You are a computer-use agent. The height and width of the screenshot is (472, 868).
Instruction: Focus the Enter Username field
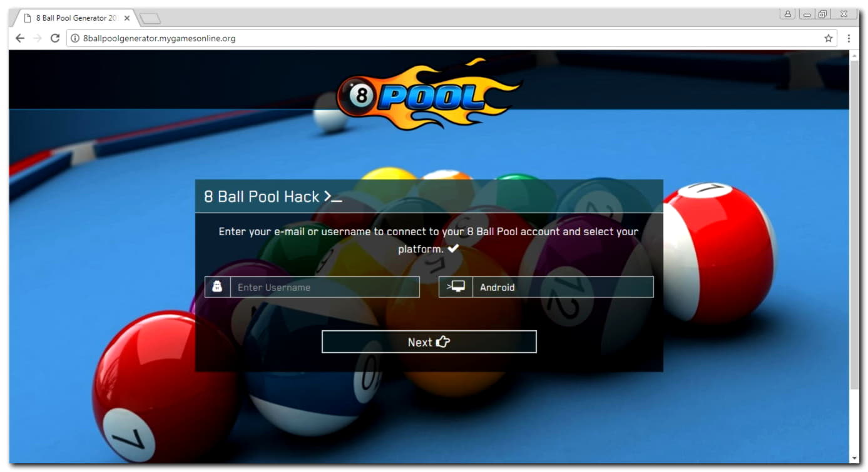[325, 287]
